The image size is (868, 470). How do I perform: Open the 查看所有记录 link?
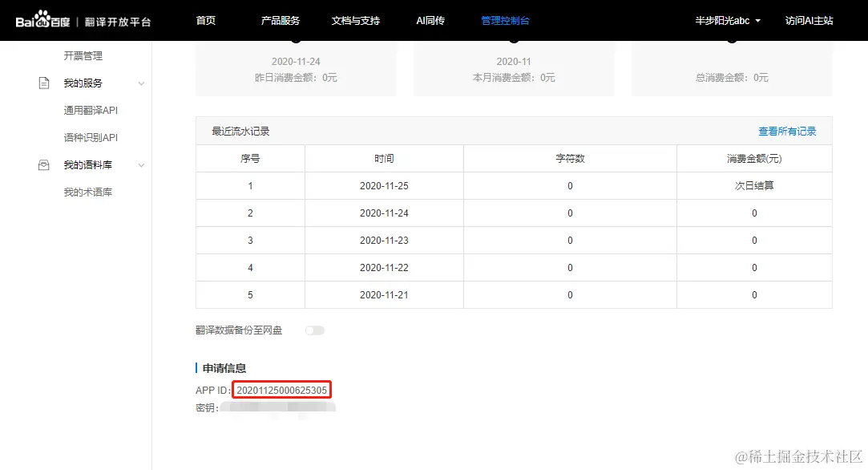point(786,132)
